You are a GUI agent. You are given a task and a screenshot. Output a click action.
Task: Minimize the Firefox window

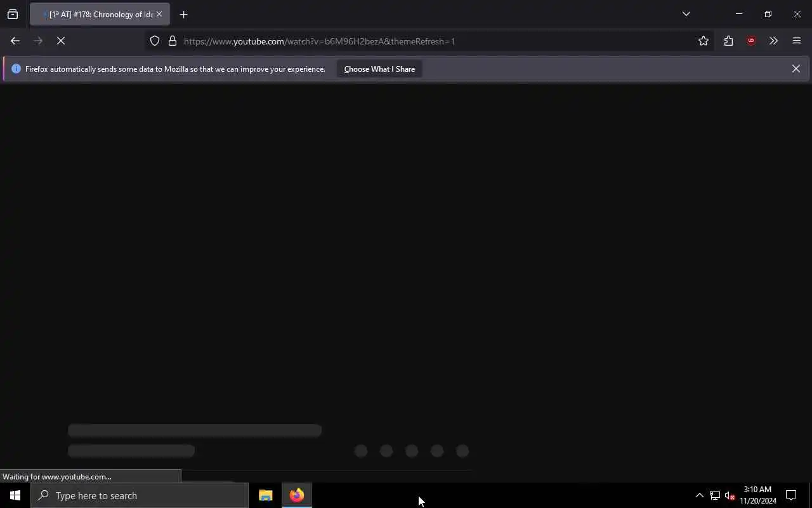pos(739,14)
